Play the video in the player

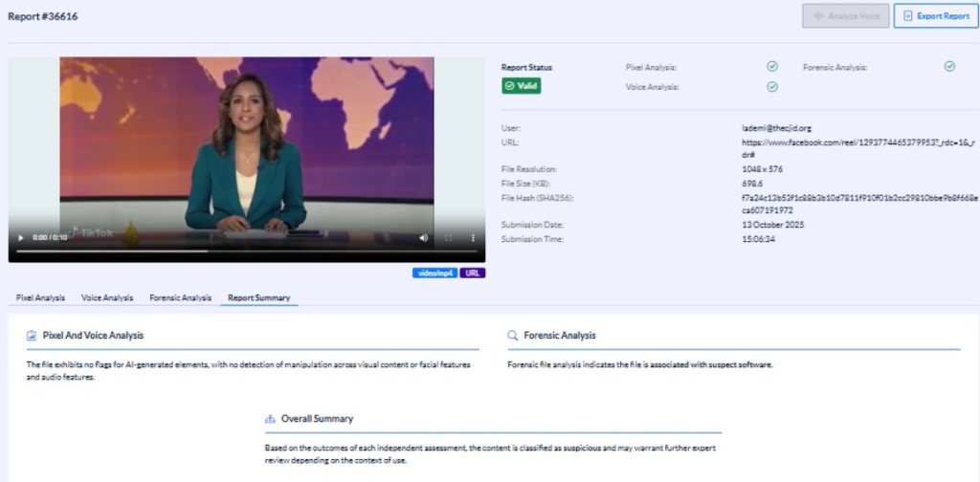coord(21,237)
